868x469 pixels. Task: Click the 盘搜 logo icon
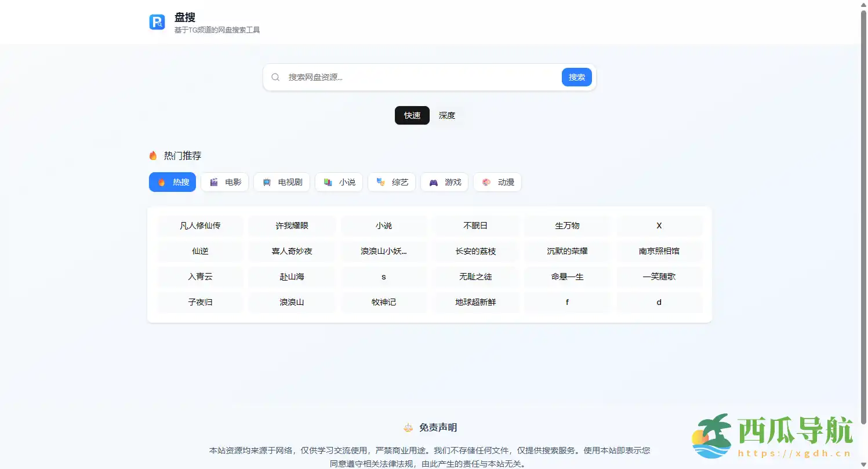157,22
